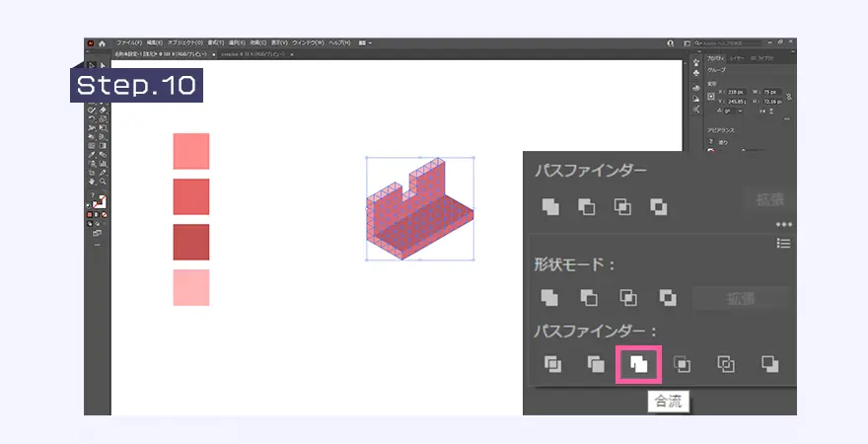Click Edit Toolbar three-dot button

pyautogui.click(x=98, y=244)
